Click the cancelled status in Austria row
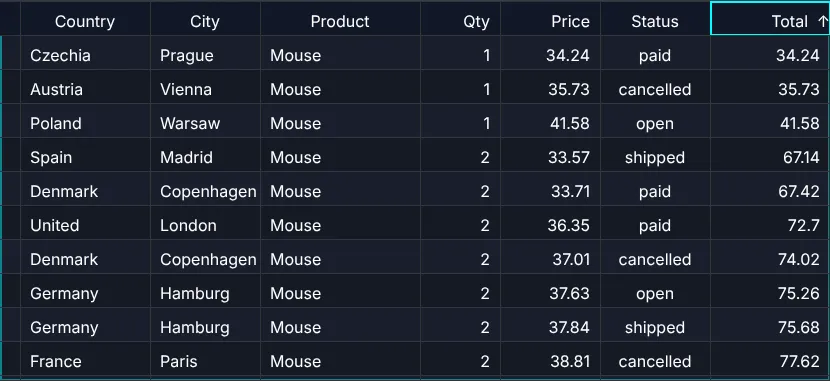 [655, 87]
